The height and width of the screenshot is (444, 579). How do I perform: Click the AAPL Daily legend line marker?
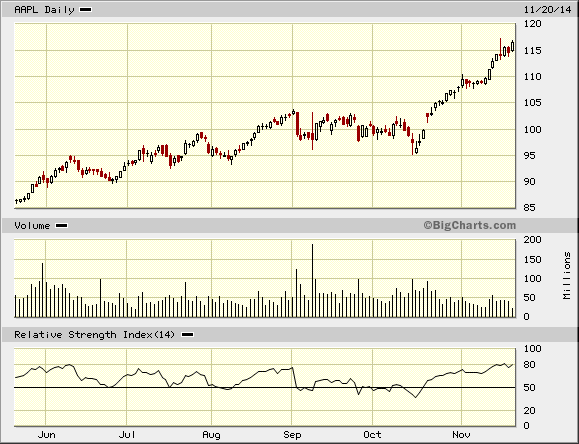click(x=86, y=10)
